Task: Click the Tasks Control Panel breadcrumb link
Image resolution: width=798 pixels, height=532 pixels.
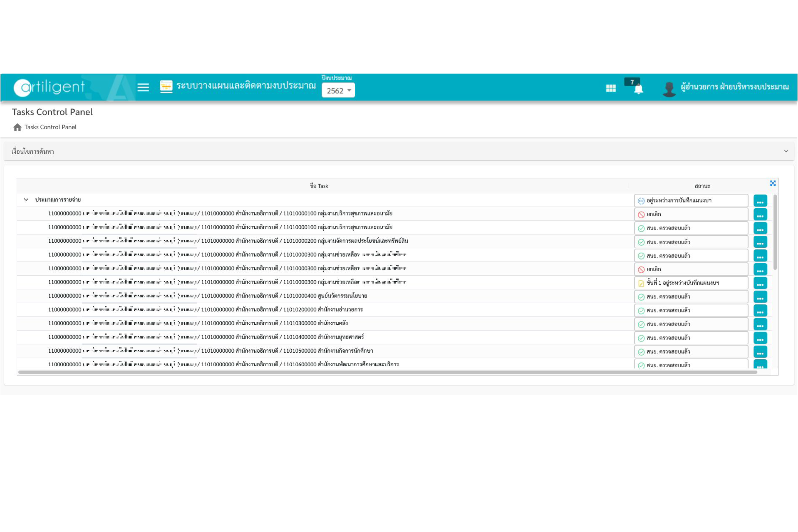Action: pyautogui.click(x=50, y=127)
